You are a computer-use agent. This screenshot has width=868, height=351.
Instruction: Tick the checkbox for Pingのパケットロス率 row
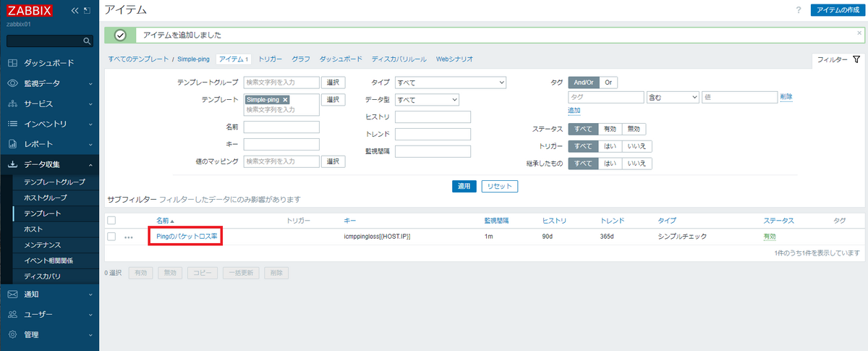pos(111,237)
